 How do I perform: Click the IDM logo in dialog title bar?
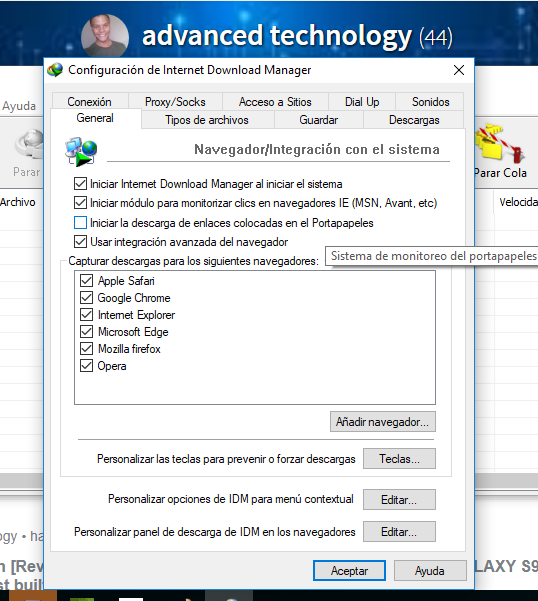[55, 70]
